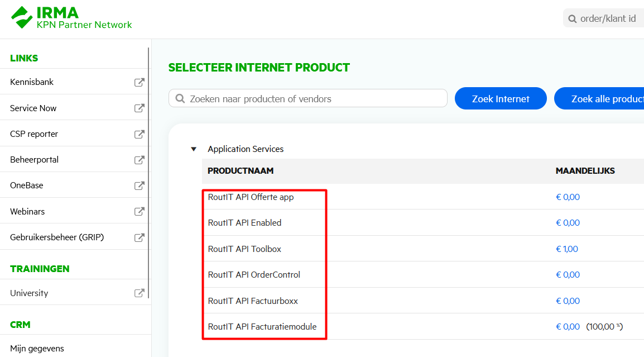Focus the Zoeken naar producten of vendors field
Image resolution: width=644 pixels, height=357 pixels.
[x=313, y=99]
